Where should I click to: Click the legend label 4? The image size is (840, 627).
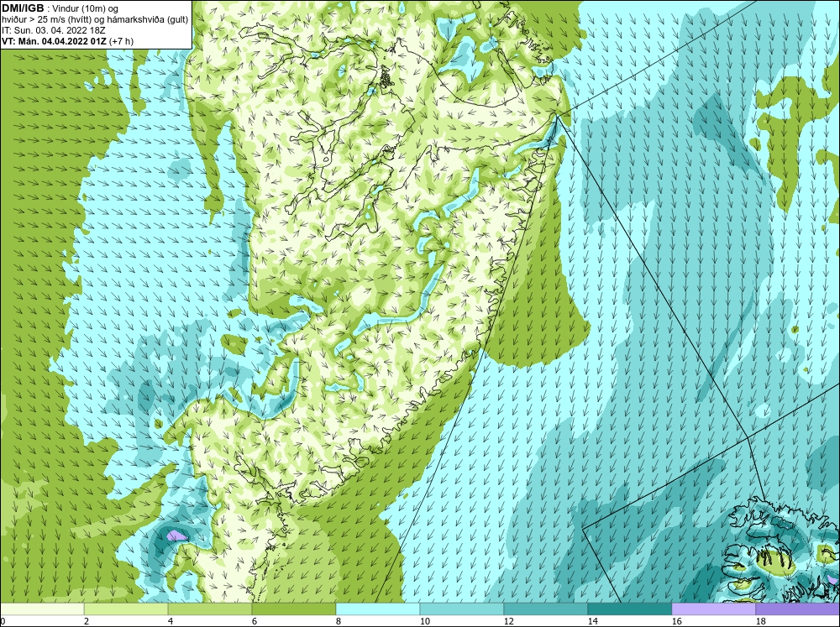171,621
